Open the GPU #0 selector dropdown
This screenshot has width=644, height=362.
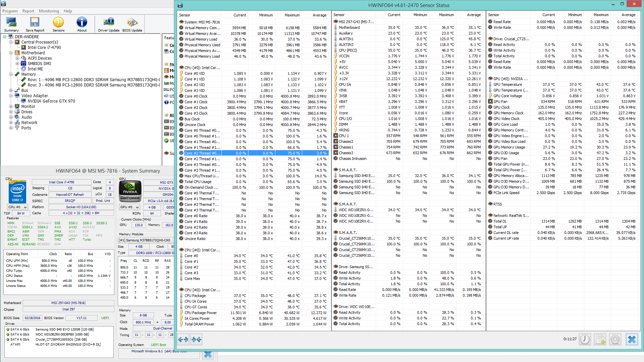pyautogui.click(x=129, y=207)
